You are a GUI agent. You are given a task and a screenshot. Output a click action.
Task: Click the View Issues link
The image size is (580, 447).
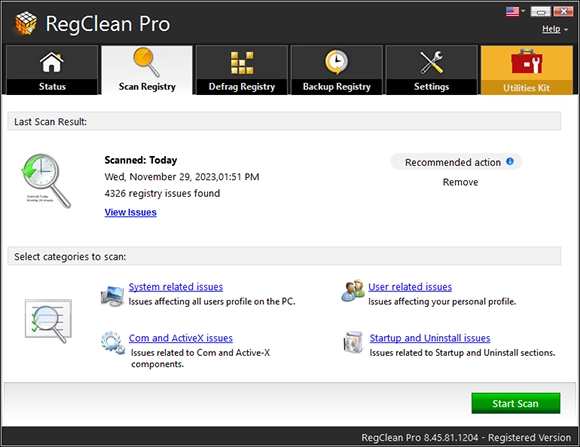131,212
